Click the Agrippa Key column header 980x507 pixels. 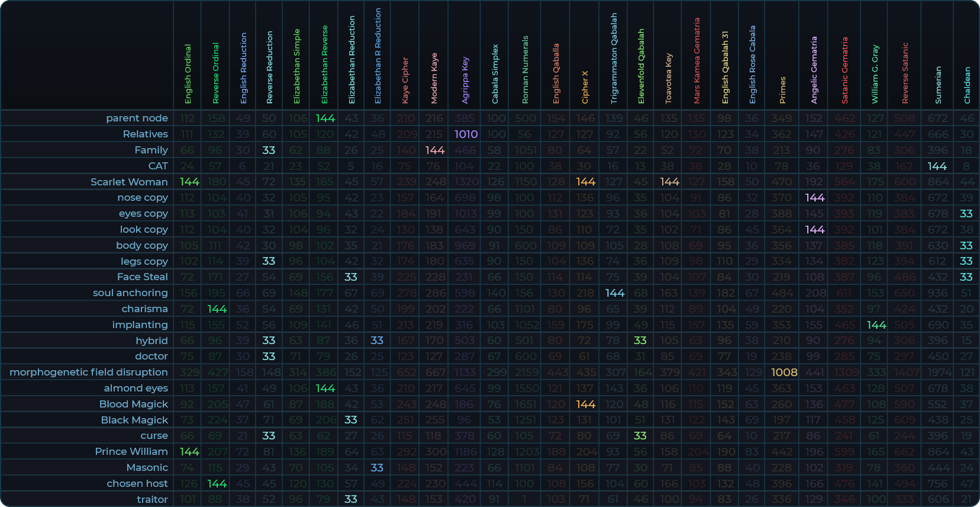point(465,80)
